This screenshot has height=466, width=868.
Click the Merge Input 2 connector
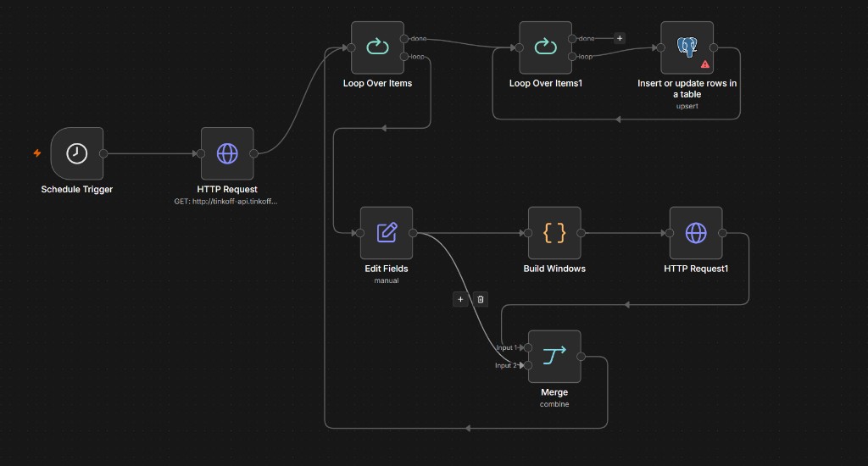tap(527, 365)
